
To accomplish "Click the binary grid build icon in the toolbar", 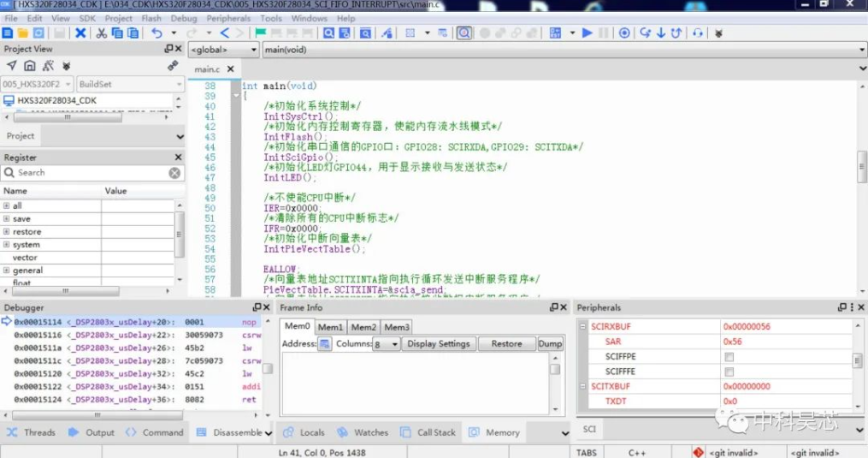I will pyautogui.click(x=555, y=33).
